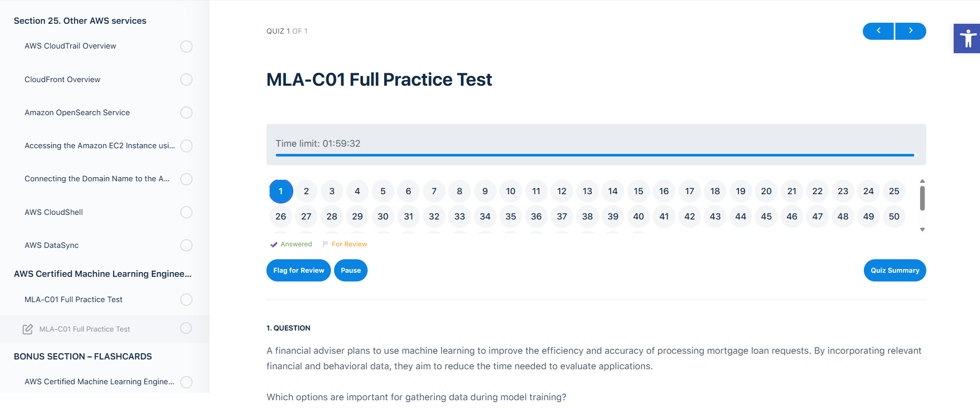
Task: Toggle AWS CloudTrail Overview completion circle
Action: (186, 46)
